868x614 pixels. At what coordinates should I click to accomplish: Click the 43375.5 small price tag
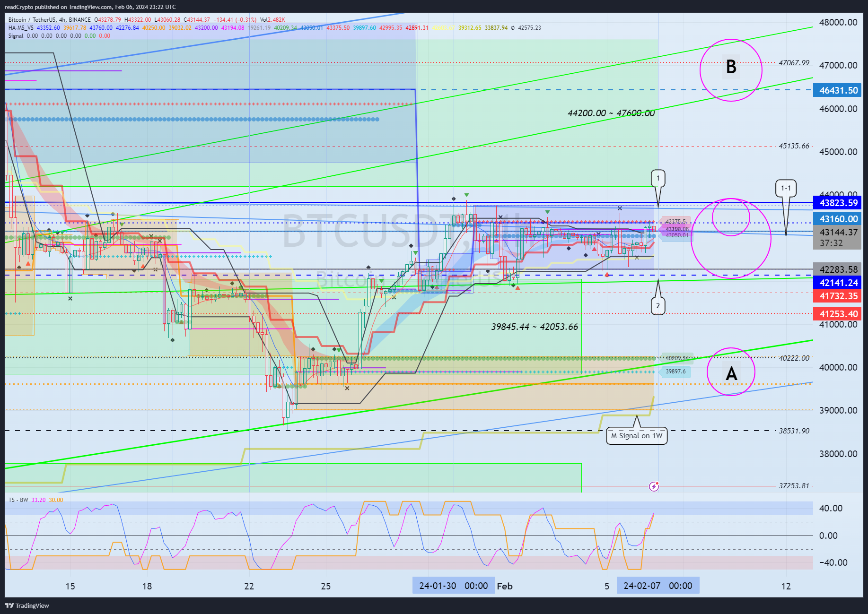(675, 221)
